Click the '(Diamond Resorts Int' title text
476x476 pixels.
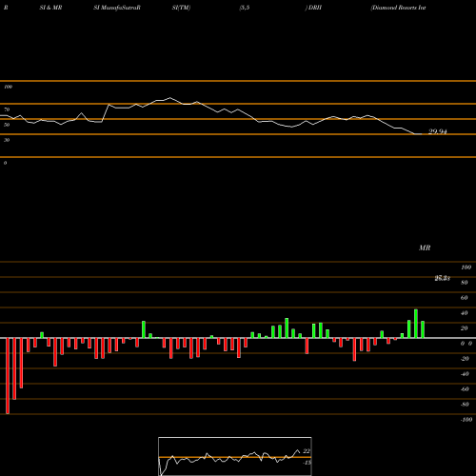(398, 8)
